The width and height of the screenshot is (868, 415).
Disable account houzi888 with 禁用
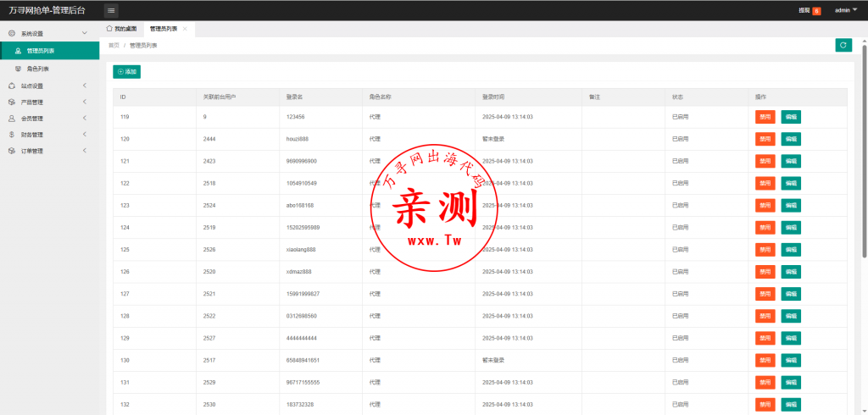click(765, 139)
